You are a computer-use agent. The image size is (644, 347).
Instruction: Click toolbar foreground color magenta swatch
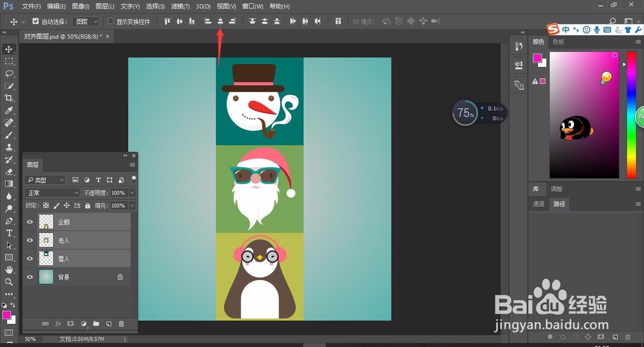pyautogui.click(x=6, y=315)
